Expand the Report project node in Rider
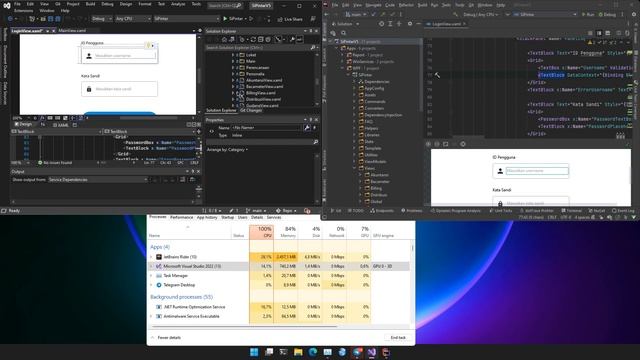The height and width of the screenshot is (360, 640). pyautogui.click(x=343, y=55)
